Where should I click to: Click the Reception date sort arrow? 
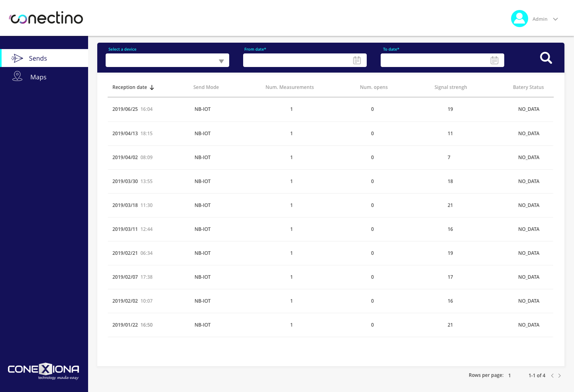click(152, 88)
